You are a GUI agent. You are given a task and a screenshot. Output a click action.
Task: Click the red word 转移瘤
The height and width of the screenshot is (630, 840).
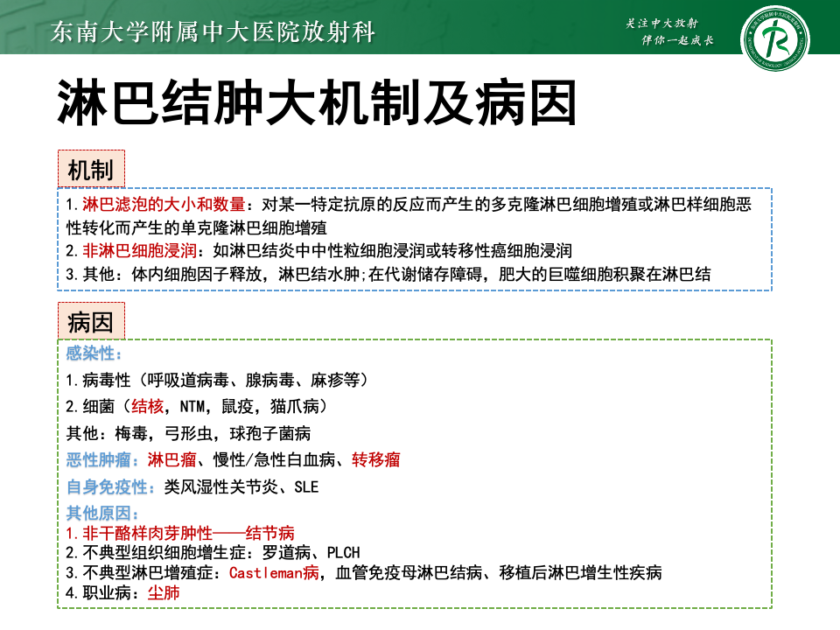376,459
